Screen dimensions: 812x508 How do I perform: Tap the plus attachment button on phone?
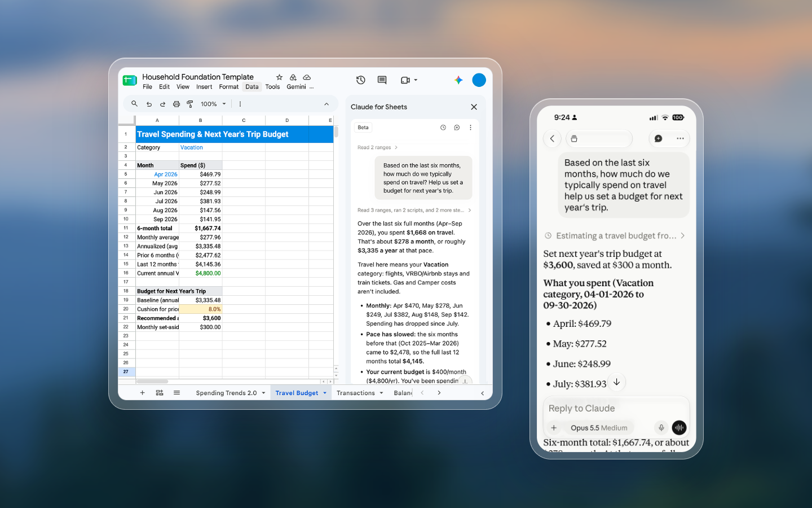[x=554, y=428]
